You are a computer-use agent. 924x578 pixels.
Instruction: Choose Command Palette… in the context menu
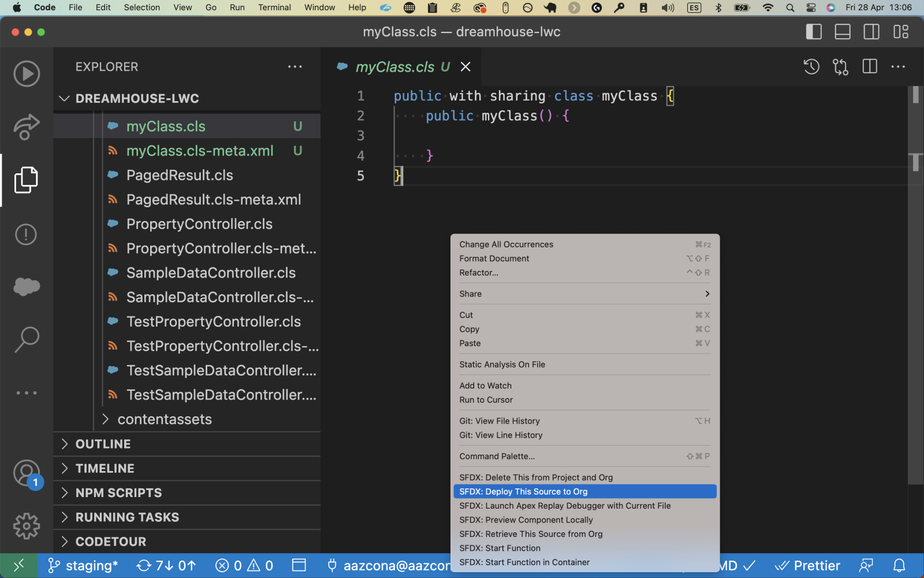click(585, 456)
